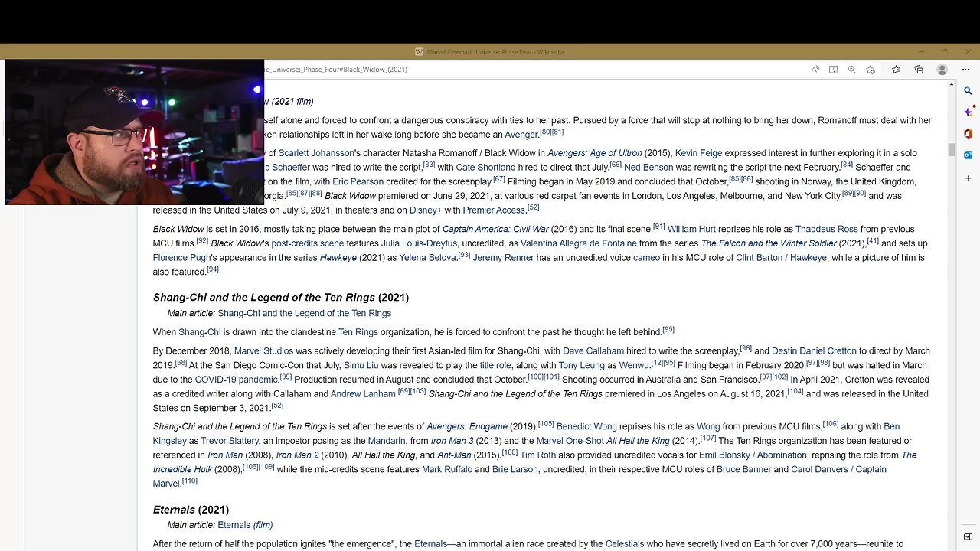Open the Yelena Belova link
980x551 pixels.
pyautogui.click(x=428, y=258)
